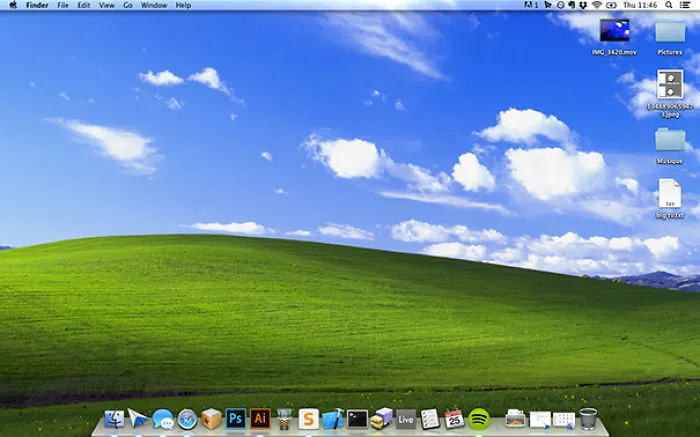Image resolution: width=700 pixels, height=437 pixels.
Task: Open Spotlight search magnifier
Action: tap(669, 5)
